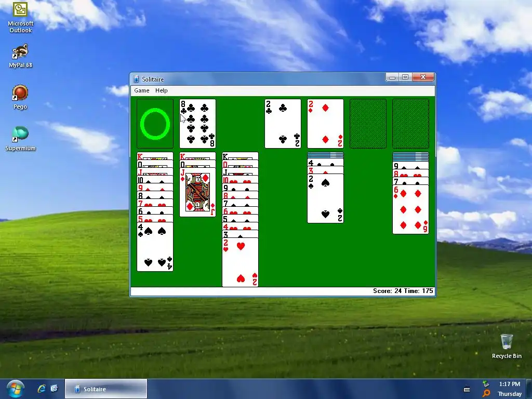Viewport: 532px width, 399px height.
Task: Select the 7 of hearts card strip
Action: pyautogui.click(x=155, y=203)
